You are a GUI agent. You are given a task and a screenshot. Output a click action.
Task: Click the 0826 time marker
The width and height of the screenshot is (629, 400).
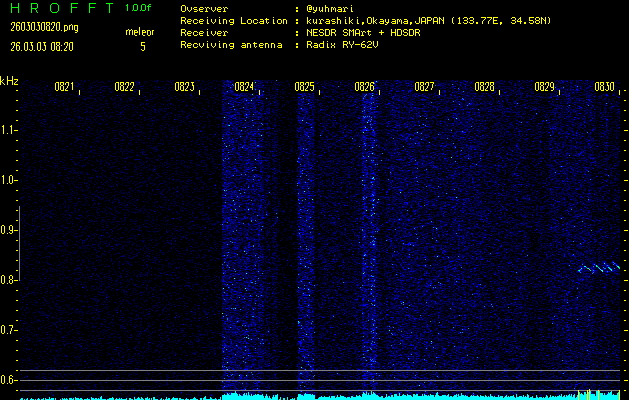coord(365,87)
